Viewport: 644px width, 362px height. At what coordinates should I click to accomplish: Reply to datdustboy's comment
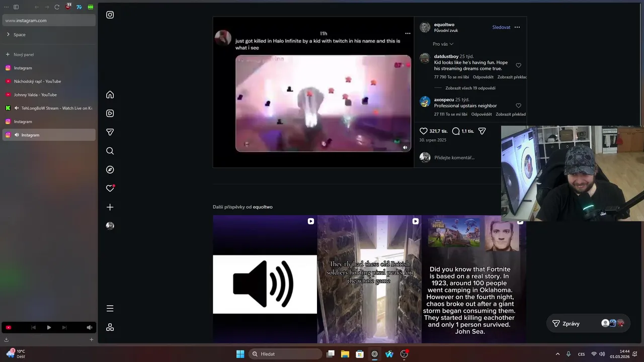point(483,77)
